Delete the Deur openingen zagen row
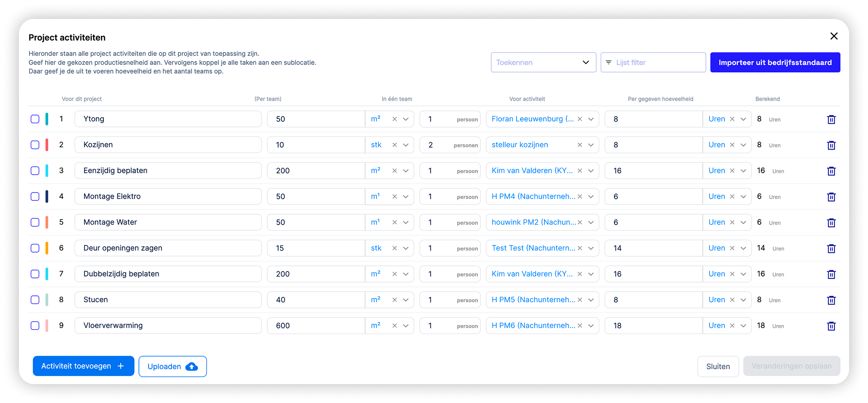 [x=831, y=249]
